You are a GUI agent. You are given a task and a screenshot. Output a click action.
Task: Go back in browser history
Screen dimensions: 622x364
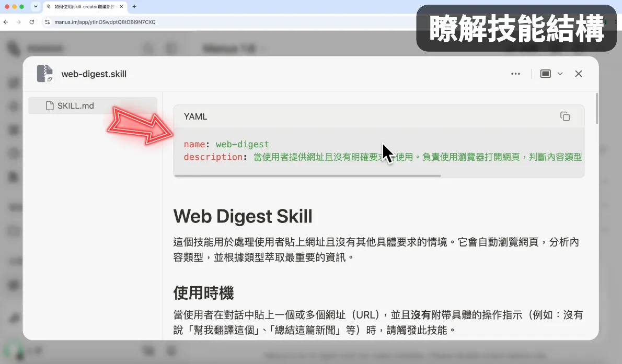point(6,22)
